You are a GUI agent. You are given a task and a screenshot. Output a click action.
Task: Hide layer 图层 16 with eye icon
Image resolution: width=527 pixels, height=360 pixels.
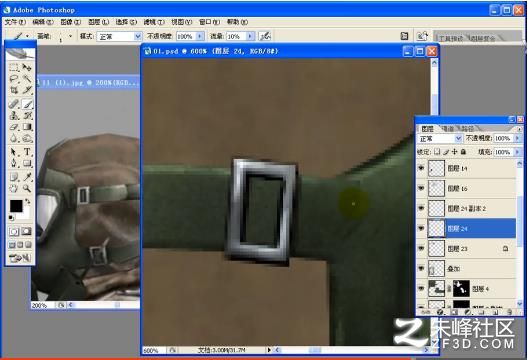coord(421,188)
